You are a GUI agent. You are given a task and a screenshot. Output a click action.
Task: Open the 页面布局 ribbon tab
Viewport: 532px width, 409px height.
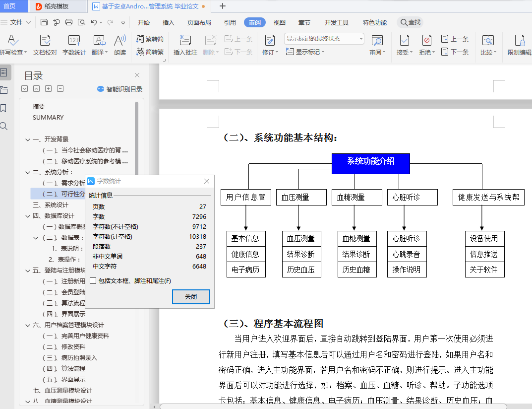pyautogui.click(x=199, y=22)
